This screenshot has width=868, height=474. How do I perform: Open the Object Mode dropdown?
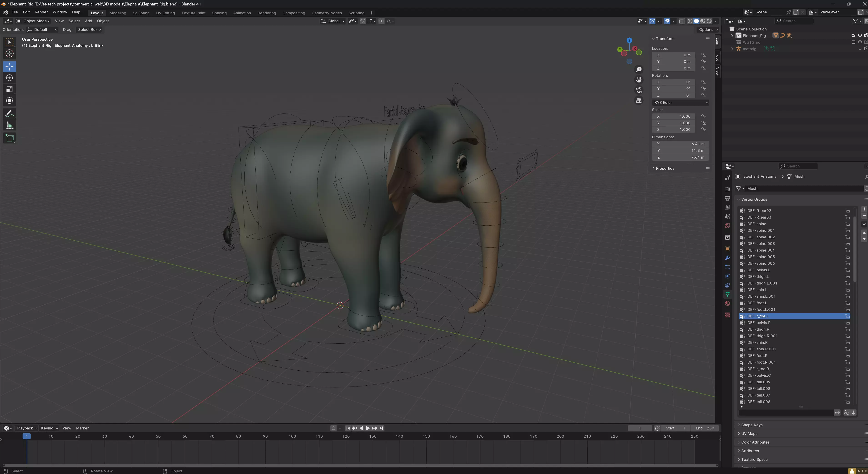(x=33, y=21)
